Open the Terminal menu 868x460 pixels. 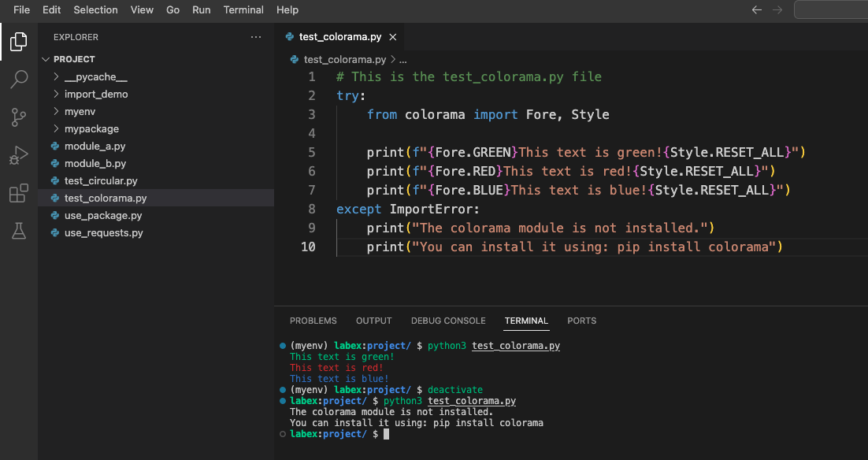pos(243,9)
